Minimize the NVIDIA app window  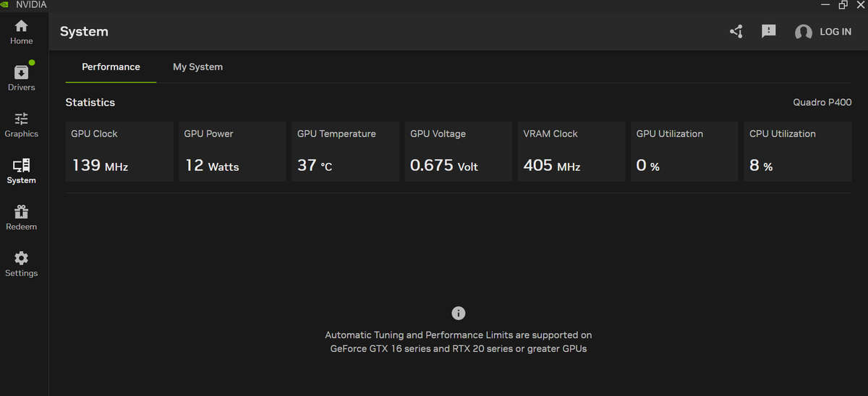[826, 4]
